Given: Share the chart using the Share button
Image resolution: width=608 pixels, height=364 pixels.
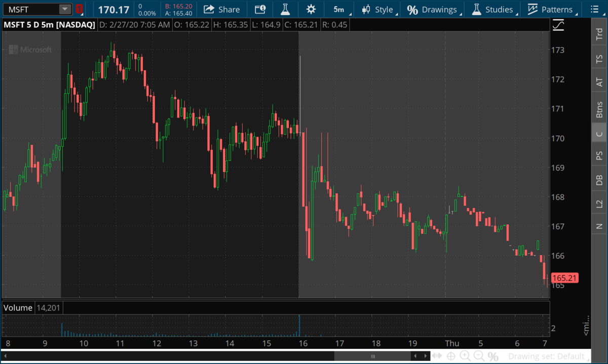Looking at the screenshot, I should coord(222,9).
